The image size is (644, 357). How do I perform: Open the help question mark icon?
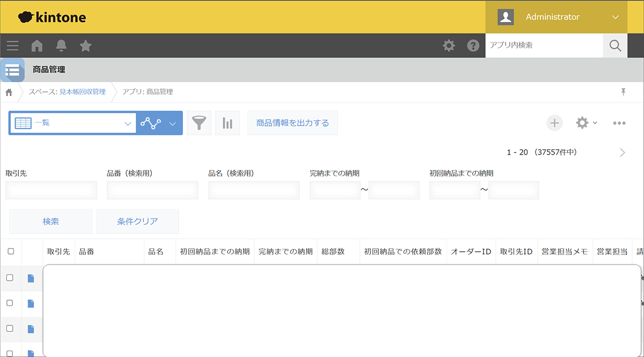(x=473, y=46)
